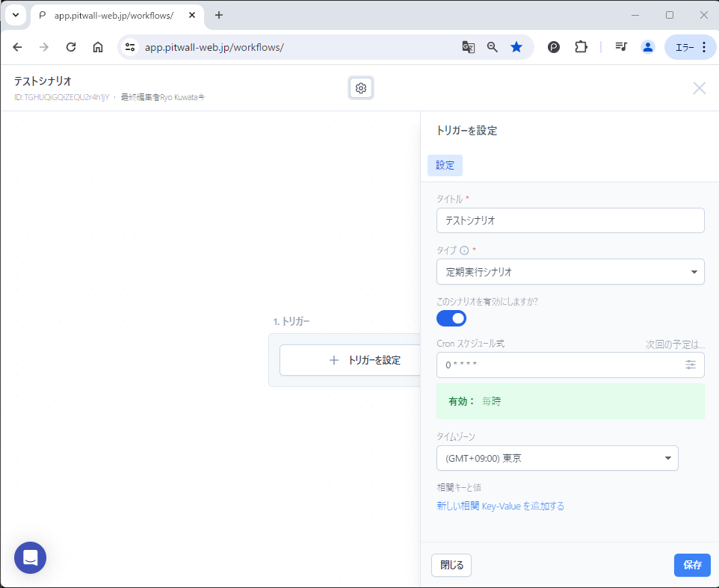Click the info icon beside タイプ label

click(464, 250)
